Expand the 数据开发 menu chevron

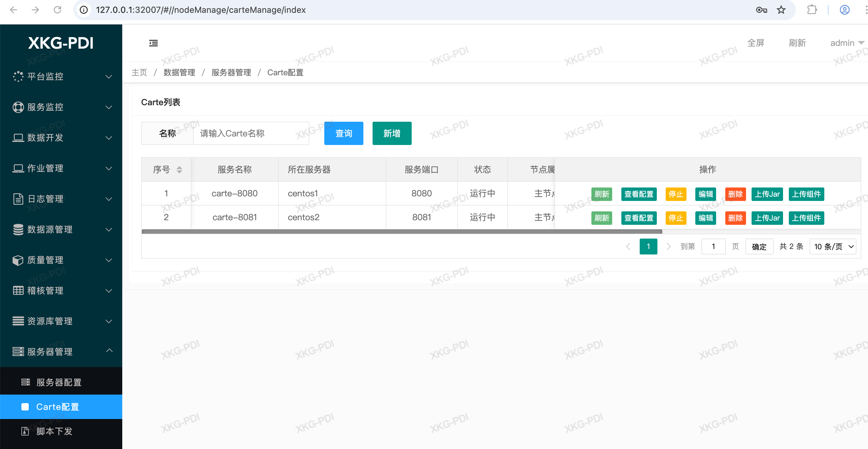(x=109, y=138)
